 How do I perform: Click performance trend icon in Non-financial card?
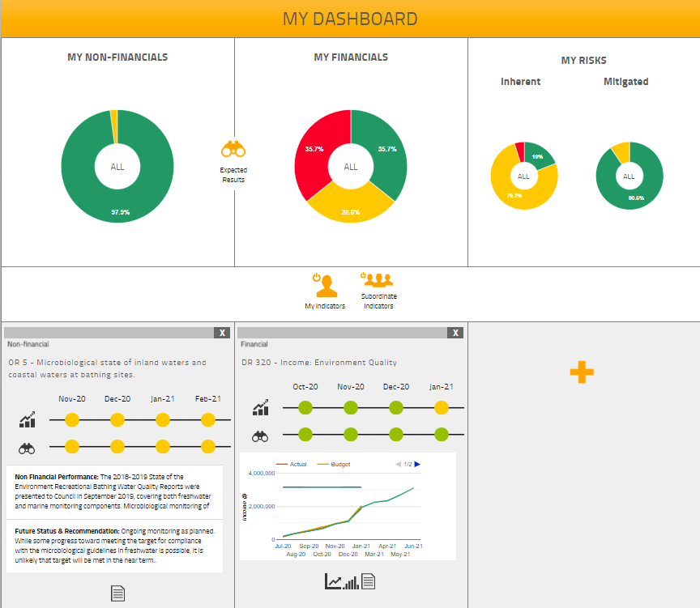tap(28, 419)
